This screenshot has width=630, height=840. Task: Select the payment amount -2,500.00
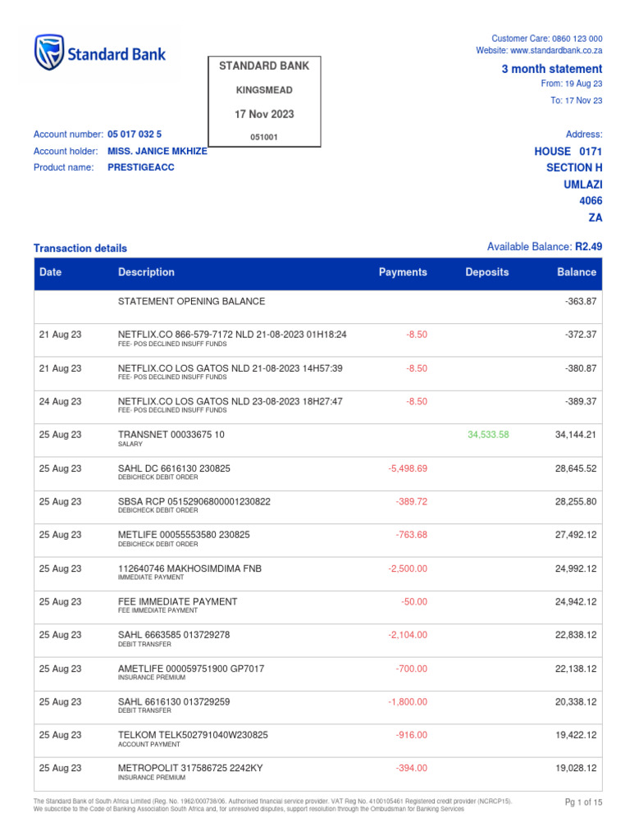click(x=408, y=569)
